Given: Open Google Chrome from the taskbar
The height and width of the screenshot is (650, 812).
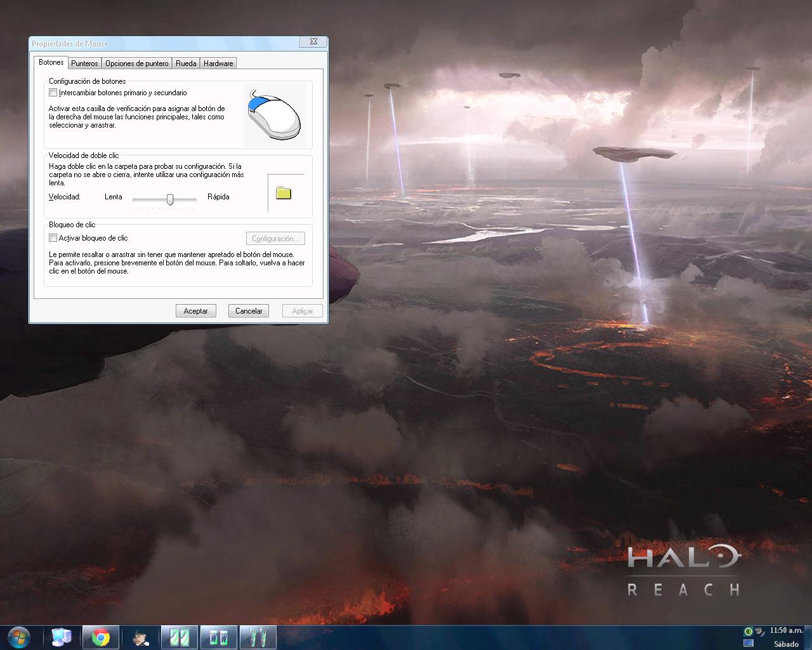Looking at the screenshot, I should coord(101,637).
